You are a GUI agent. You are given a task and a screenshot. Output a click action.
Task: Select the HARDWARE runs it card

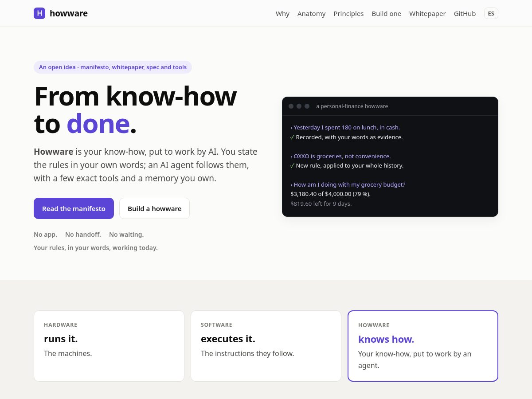tap(109, 346)
